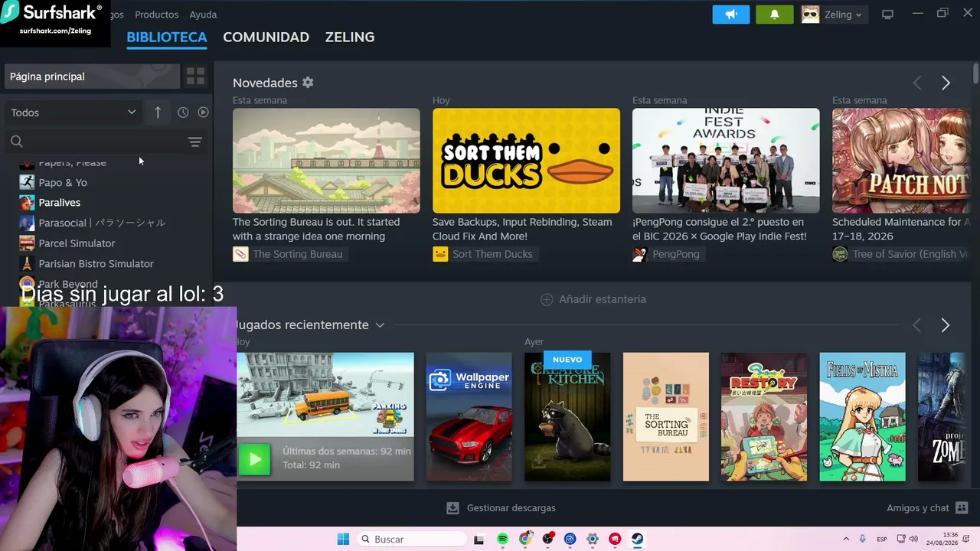Image resolution: width=980 pixels, height=551 pixels.
Task: Open advanced filter options in the library search
Action: (x=195, y=142)
